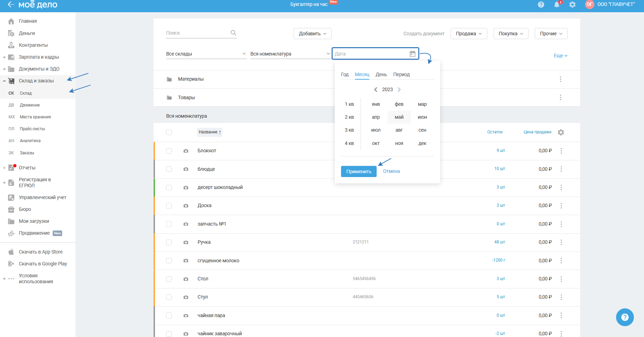Go to next year in the date picker
This screenshot has width=644, height=337.
399,89
